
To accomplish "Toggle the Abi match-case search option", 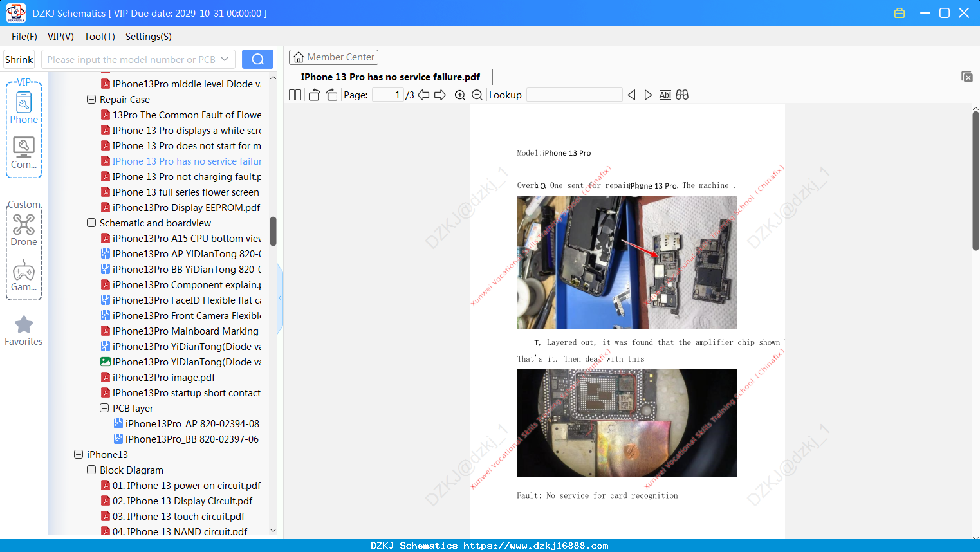I will 665,95.
